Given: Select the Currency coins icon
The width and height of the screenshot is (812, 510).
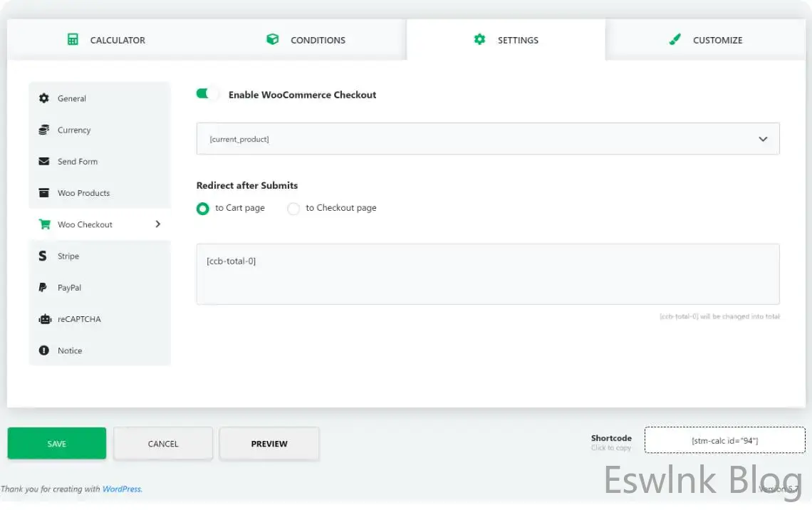Looking at the screenshot, I should coord(44,130).
